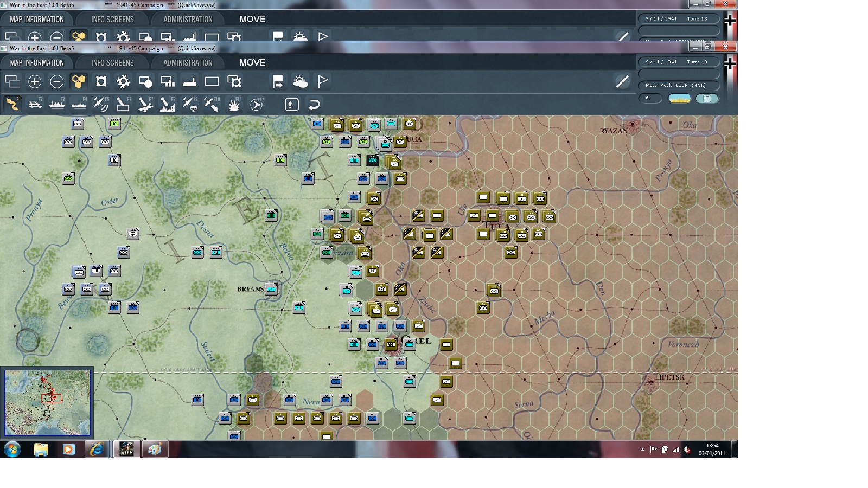Viewport: 868px width, 488px height.
Task: Click the rail line icon at toolbar right
Action: click(622, 81)
